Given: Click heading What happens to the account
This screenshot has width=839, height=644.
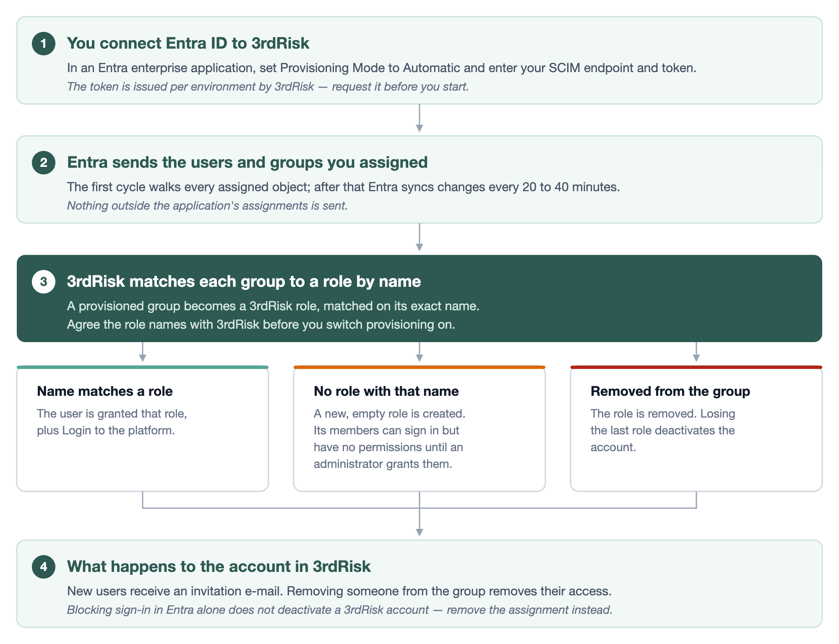Looking at the screenshot, I should tap(219, 566).
